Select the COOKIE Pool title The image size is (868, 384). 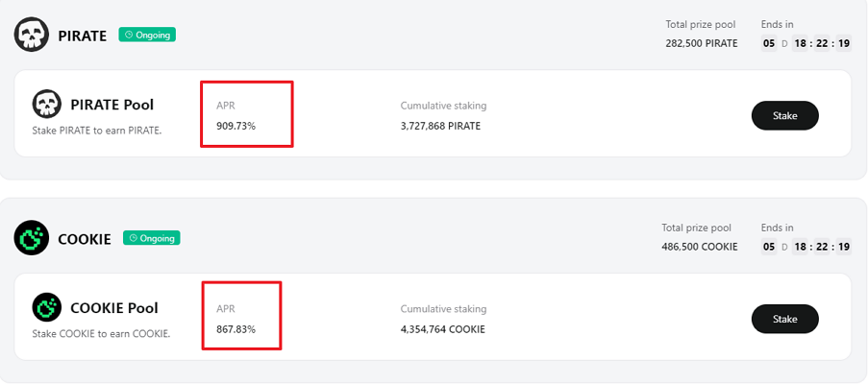(x=114, y=308)
